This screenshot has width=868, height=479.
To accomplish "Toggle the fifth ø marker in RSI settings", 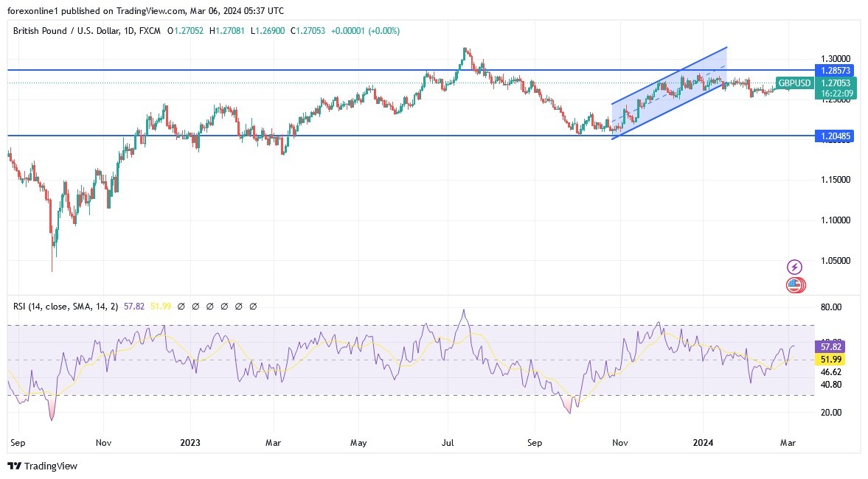I will (240, 306).
